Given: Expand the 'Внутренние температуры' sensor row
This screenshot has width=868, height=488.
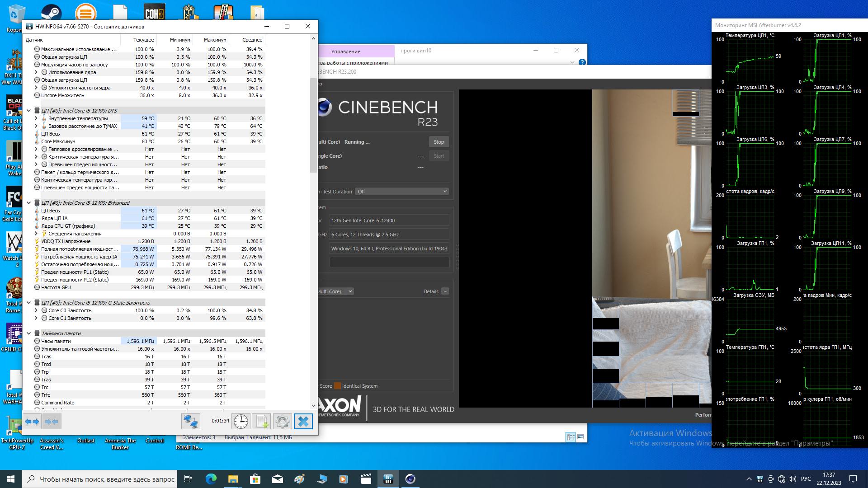Looking at the screenshot, I should click(x=36, y=118).
